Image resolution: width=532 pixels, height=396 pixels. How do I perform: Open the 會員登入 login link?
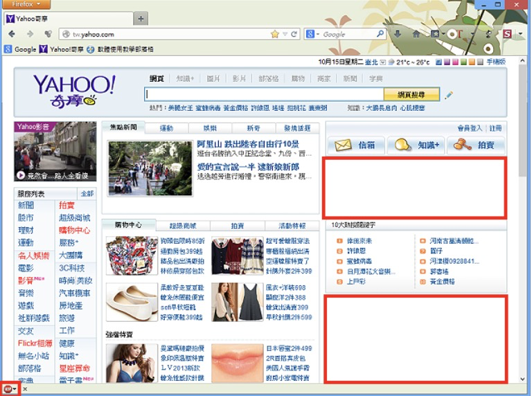point(470,128)
